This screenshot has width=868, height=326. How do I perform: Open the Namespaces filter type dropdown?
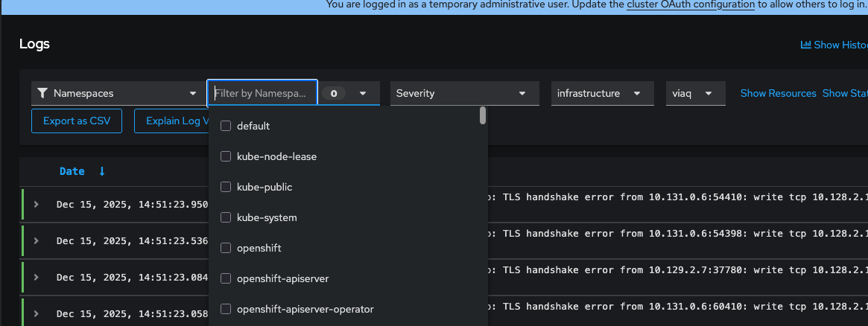tap(115, 94)
